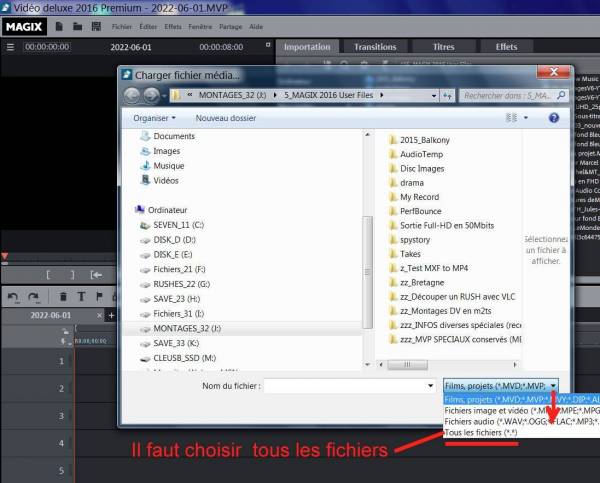Click the dialog back navigation arrow

point(133,95)
